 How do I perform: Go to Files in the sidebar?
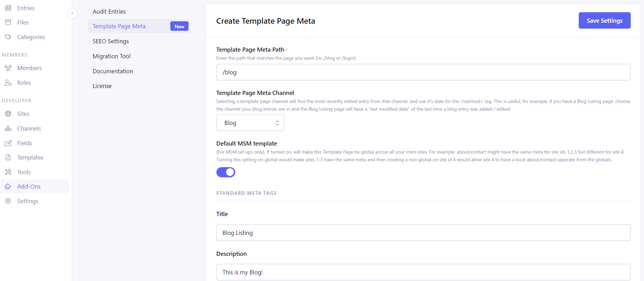23,22
